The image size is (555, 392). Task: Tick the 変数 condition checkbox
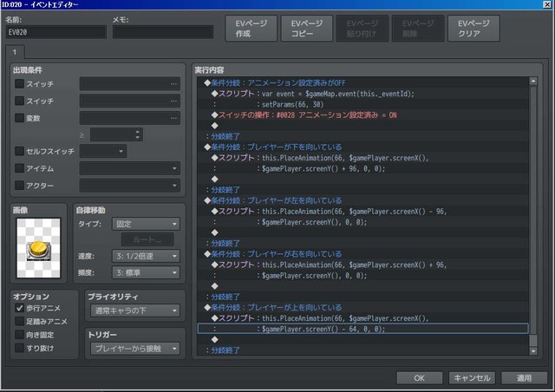19,118
